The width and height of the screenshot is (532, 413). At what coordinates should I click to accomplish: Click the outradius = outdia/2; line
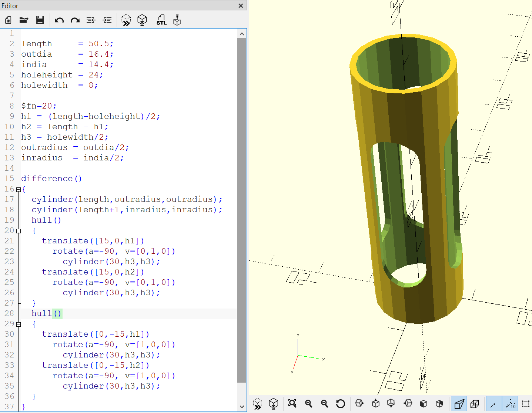[75, 147]
